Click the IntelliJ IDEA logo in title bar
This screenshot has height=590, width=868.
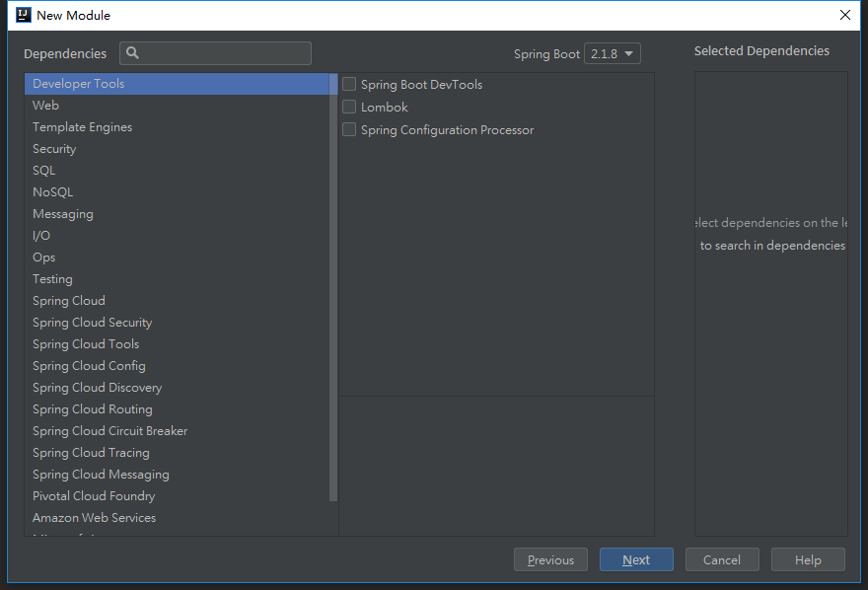pyautogui.click(x=24, y=15)
